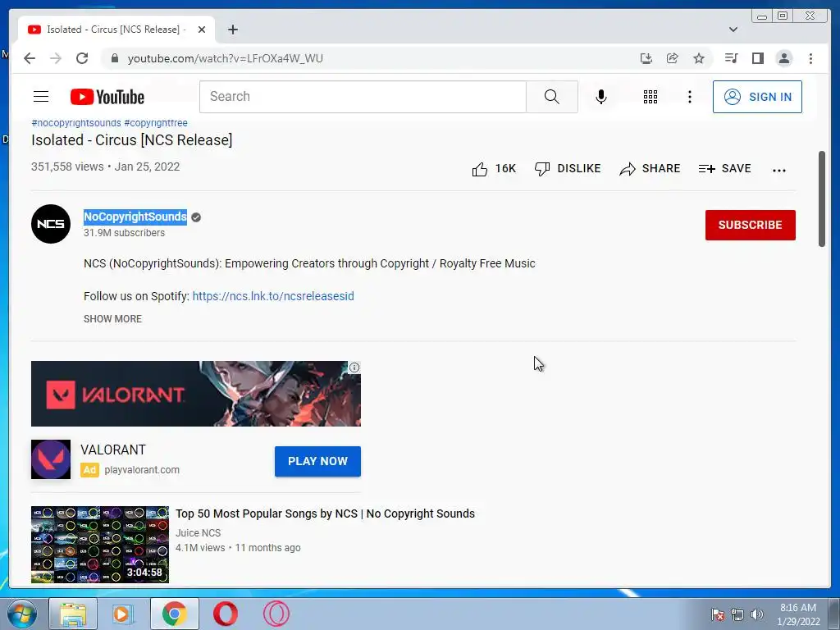The height and width of the screenshot is (630, 840).
Task: Click the playvalorant.com ad link
Action: [142, 470]
